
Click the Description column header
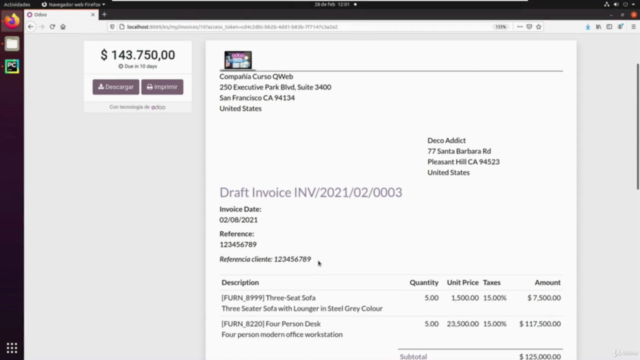pyautogui.click(x=240, y=282)
